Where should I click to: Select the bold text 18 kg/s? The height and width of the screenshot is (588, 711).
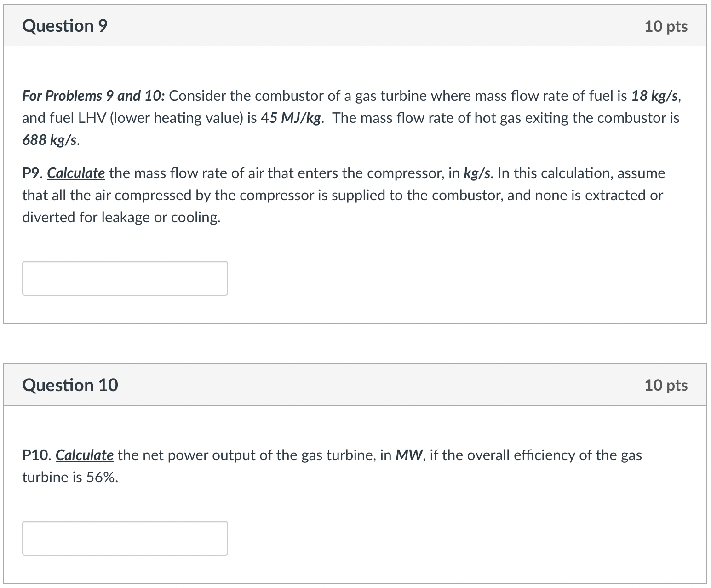657,96
